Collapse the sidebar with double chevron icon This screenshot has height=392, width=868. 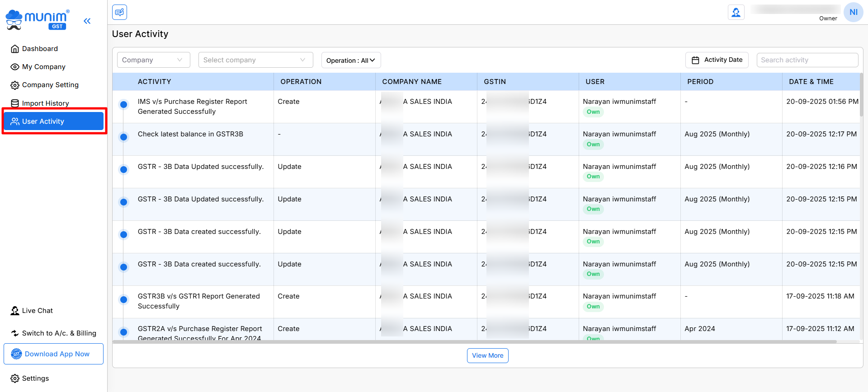click(x=87, y=21)
